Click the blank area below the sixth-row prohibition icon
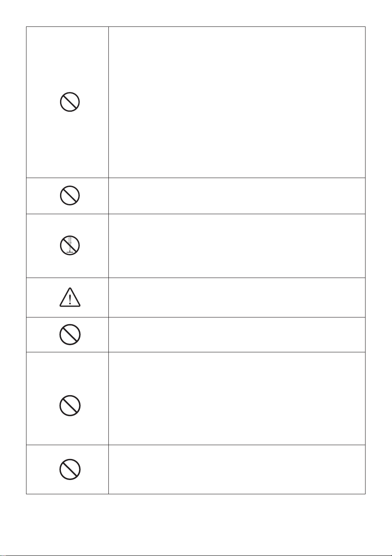Screen dimensions: 392x556 pyautogui.click(x=67, y=430)
